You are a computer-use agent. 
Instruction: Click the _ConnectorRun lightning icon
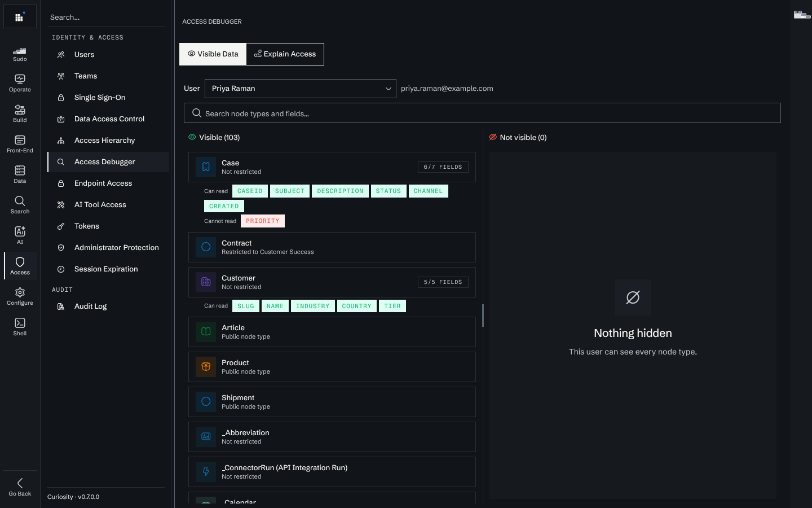pos(206,472)
